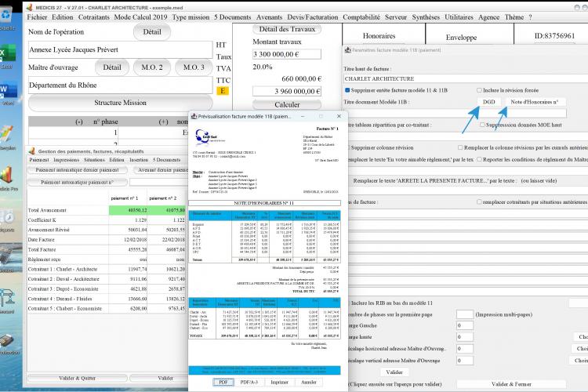Viewport: 588px width, 392px height.
Task: Click Détail button next to Nom de l'opération
Action: tap(152, 32)
